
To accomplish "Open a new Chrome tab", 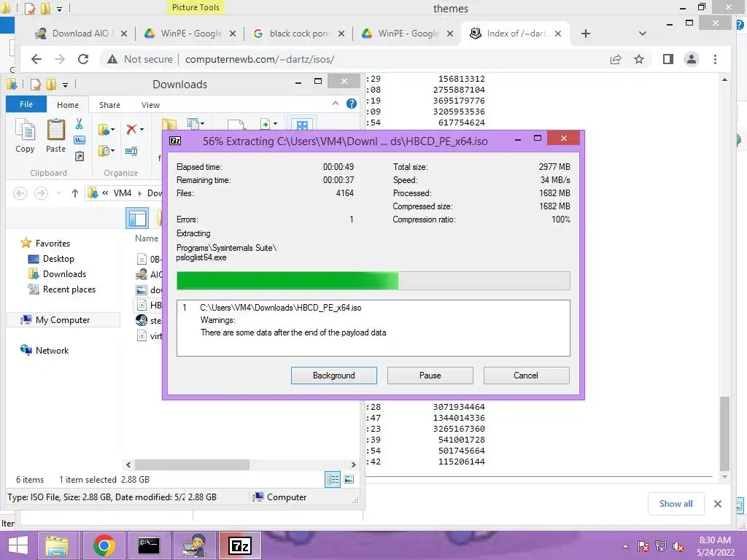I will 586,34.
